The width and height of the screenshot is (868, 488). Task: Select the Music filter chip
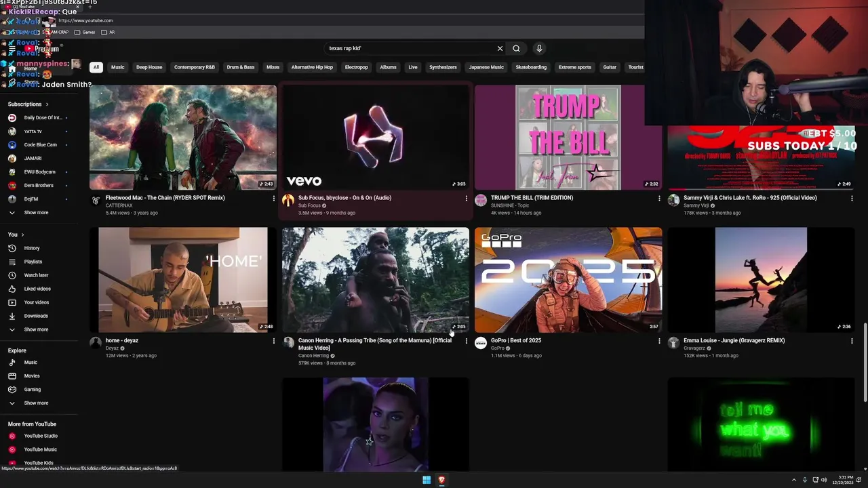[118, 67]
